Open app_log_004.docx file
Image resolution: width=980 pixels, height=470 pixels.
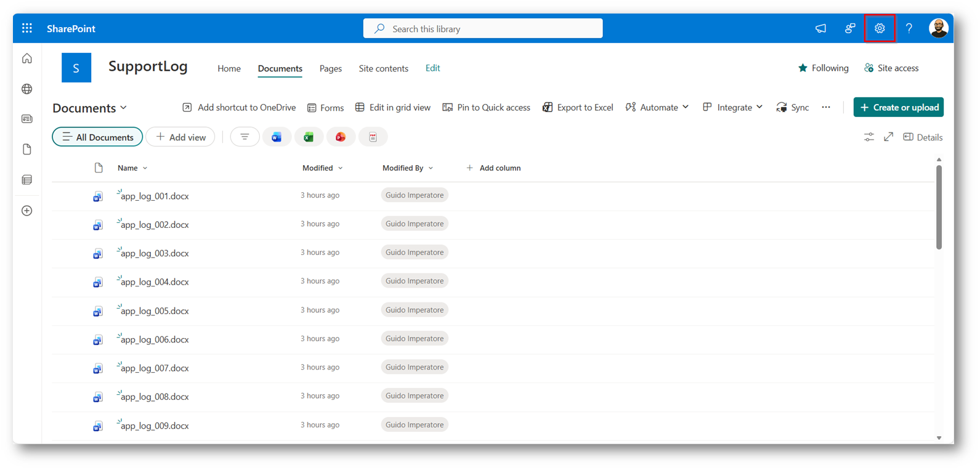[155, 282]
